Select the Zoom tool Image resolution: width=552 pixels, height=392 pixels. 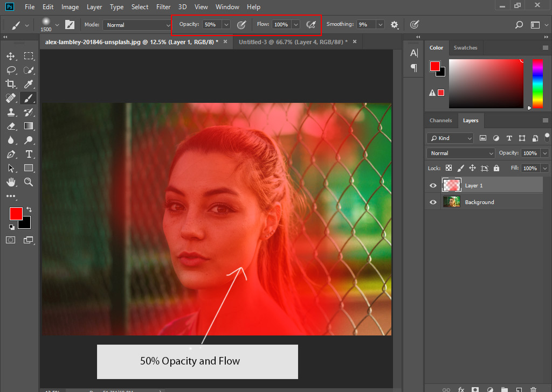click(x=29, y=182)
